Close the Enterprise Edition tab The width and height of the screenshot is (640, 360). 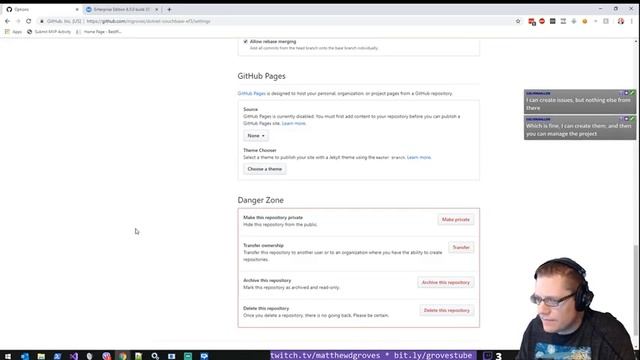pyautogui.click(x=156, y=9)
